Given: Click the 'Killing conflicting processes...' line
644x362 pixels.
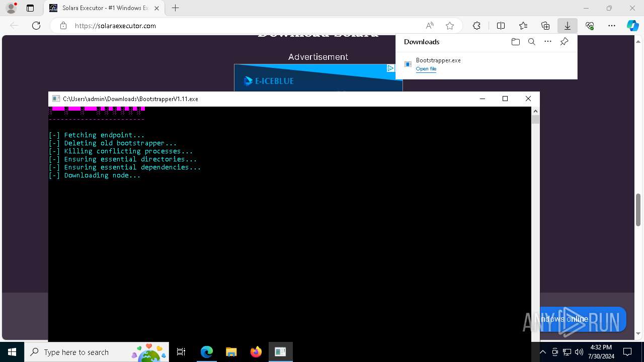Looking at the screenshot, I should pyautogui.click(x=121, y=151).
